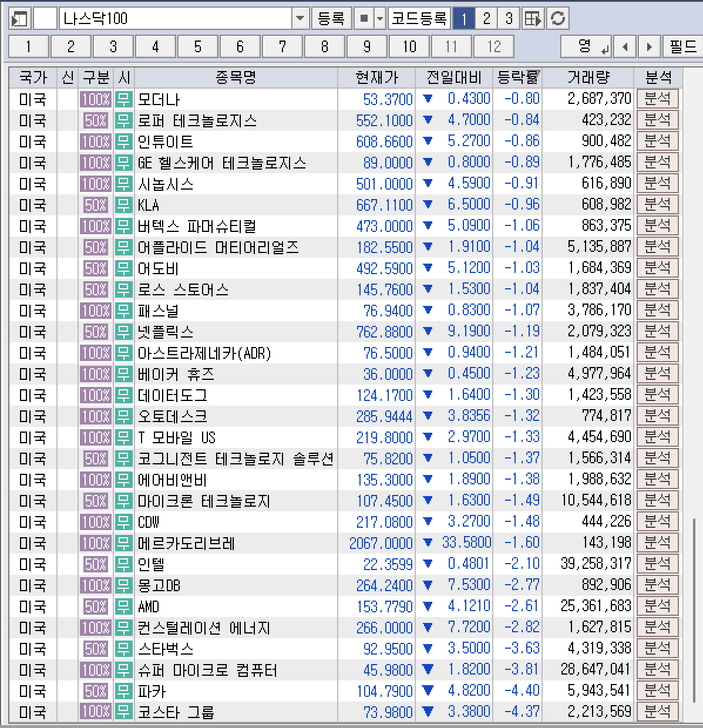Click the down arrow indicator in 시놉시스 row
Screen dimensions: 703x728
point(428,183)
